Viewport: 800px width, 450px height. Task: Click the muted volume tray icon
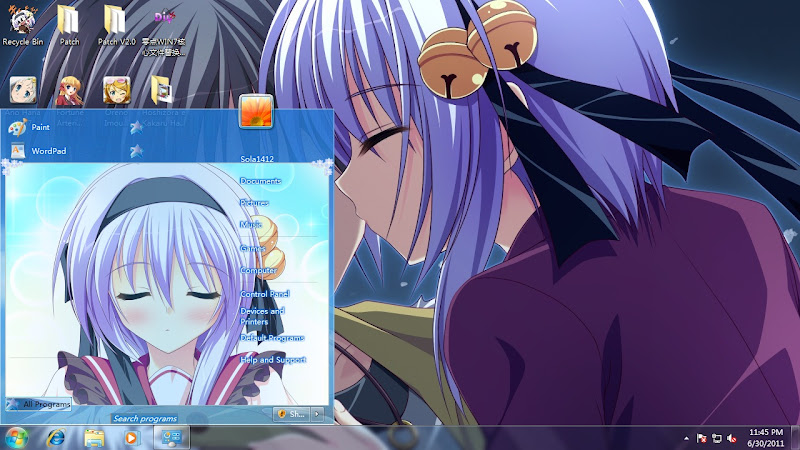[732, 438]
